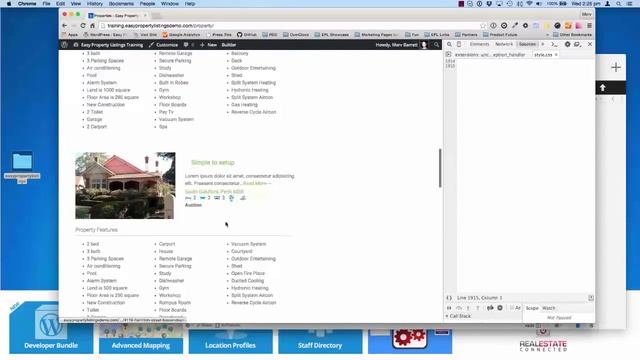Go back with the browser back arrow
This screenshot has width=640, height=360.
click(64, 25)
